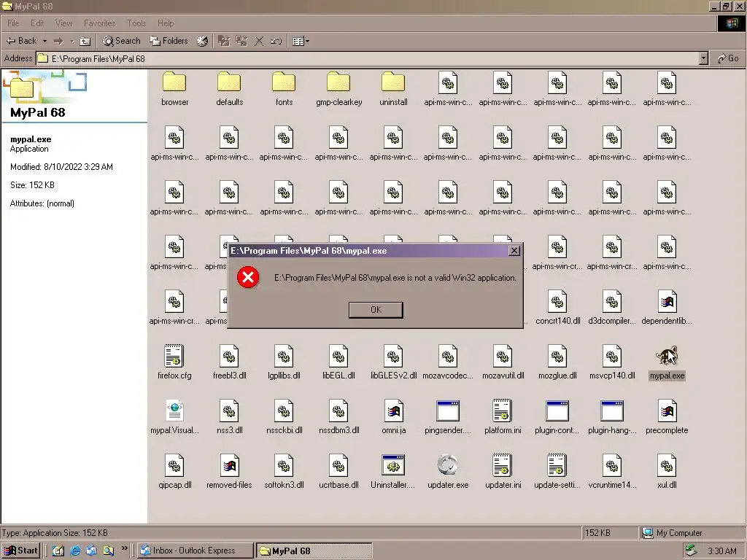
Task: Open the File menu
Action: pos(13,23)
